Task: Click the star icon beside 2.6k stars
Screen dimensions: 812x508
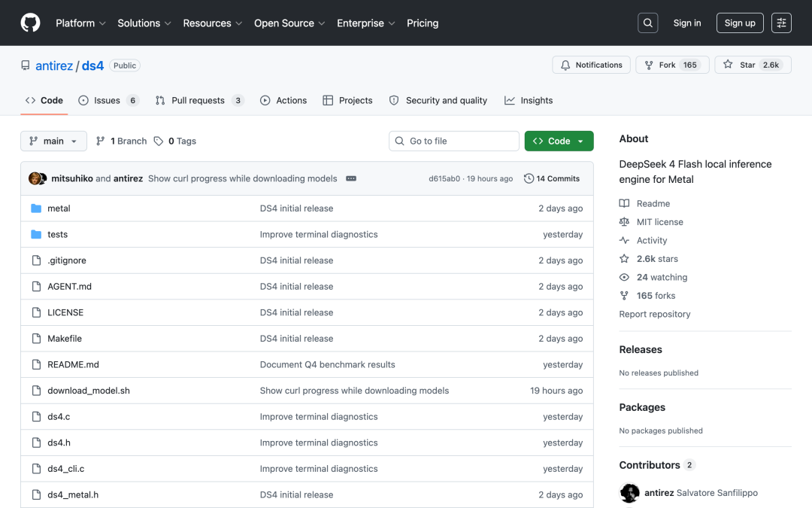Action: click(x=625, y=259)
